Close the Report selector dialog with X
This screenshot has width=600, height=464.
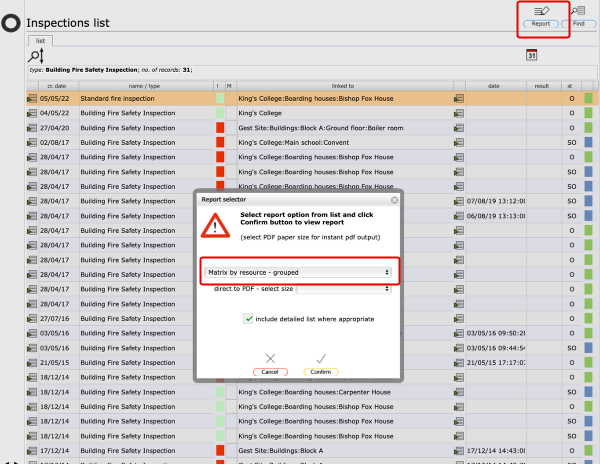(x=394, y=200)
